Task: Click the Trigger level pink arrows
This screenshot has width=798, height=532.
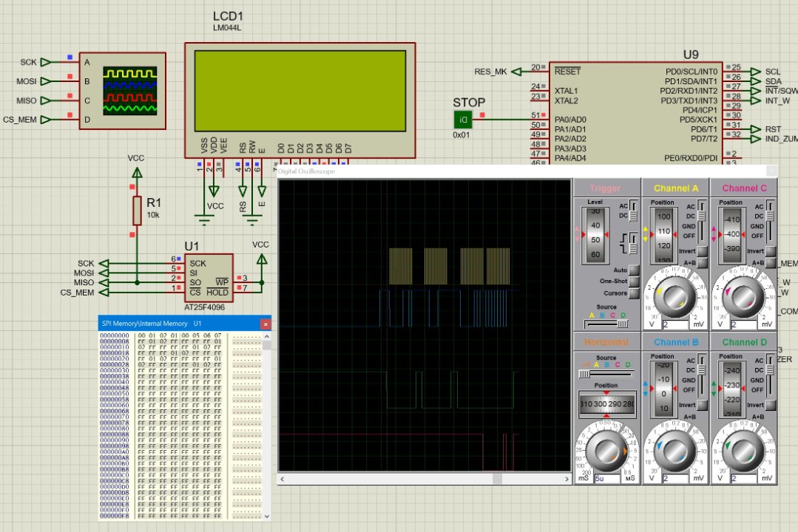Action: click(577, 234)
